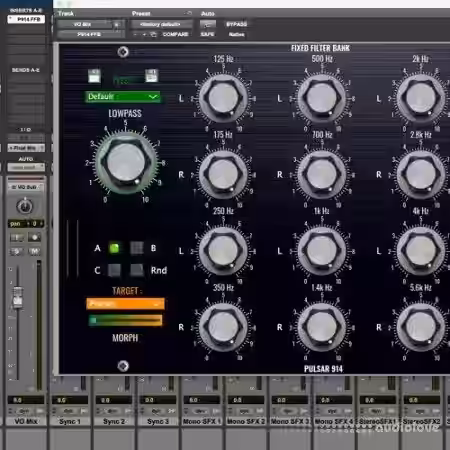Activate snapshot A
The width and height of the screenshot is (450, 450).
tap(114, 248)
